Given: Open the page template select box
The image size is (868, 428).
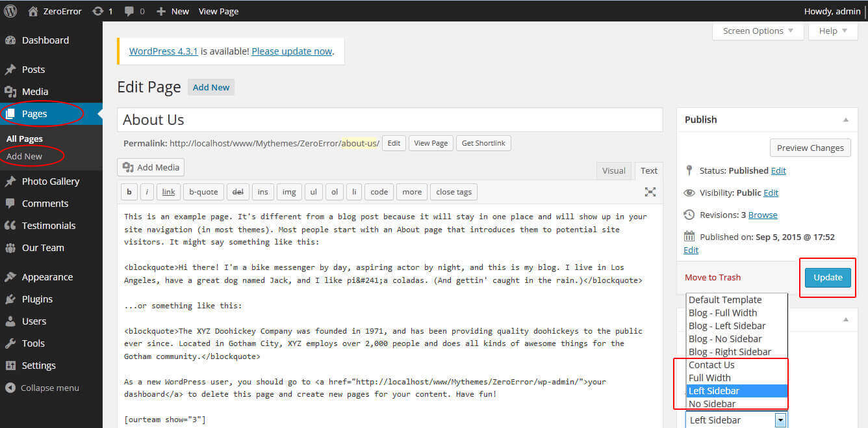Looking at the screenshot, I should point(736,420).
